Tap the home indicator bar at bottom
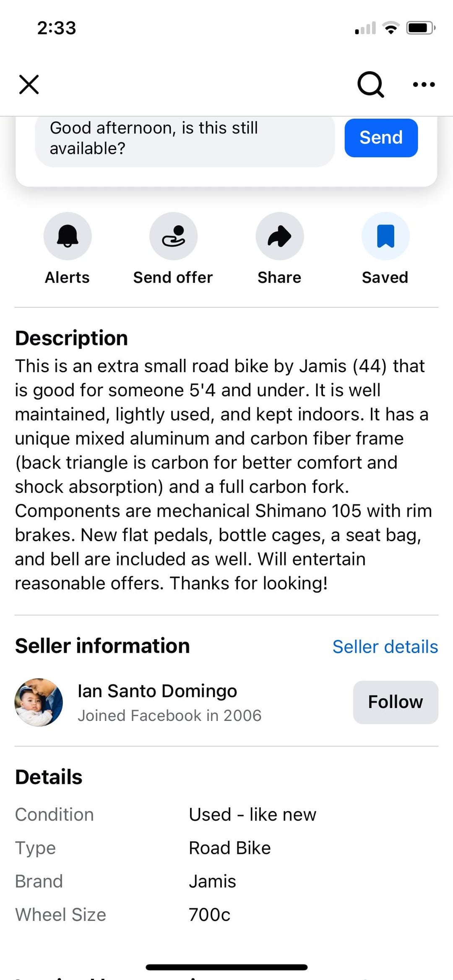This screenshot has height=980, width=453. [226, 967]
